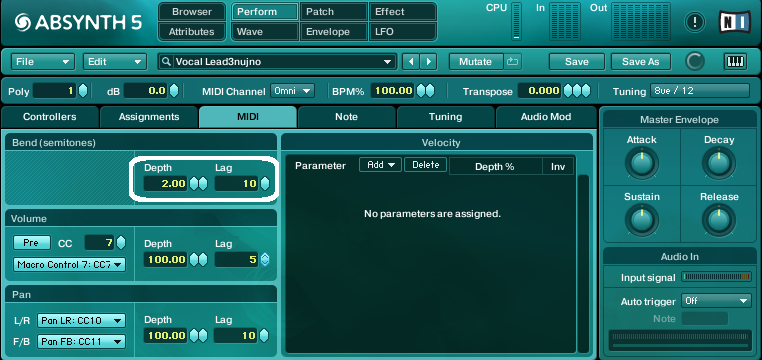
Task: Click the Master Envelope Sustain knob
Action: [x=641, y=220]
